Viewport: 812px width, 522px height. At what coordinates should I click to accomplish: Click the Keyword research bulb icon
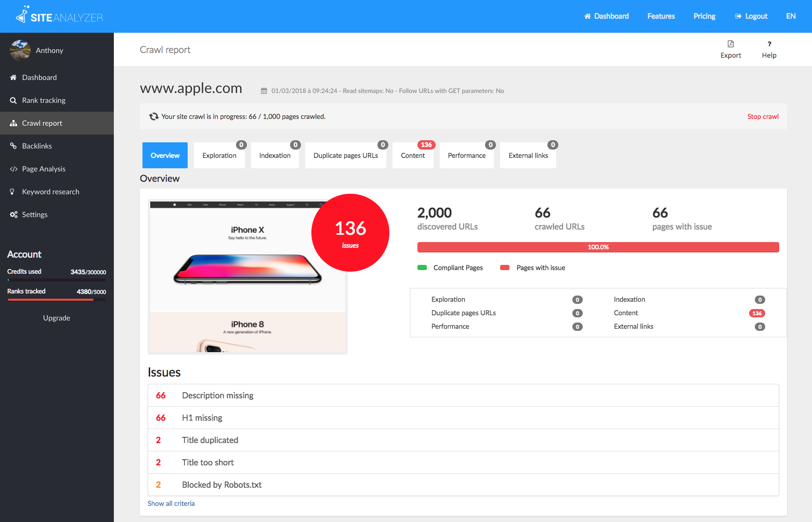(12, 192)
